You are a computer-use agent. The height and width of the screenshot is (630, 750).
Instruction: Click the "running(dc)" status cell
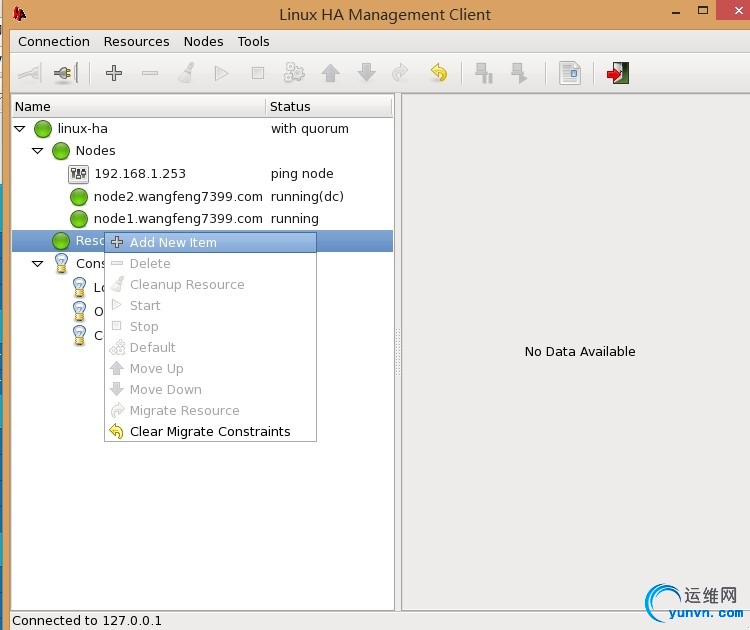[307, 197]
